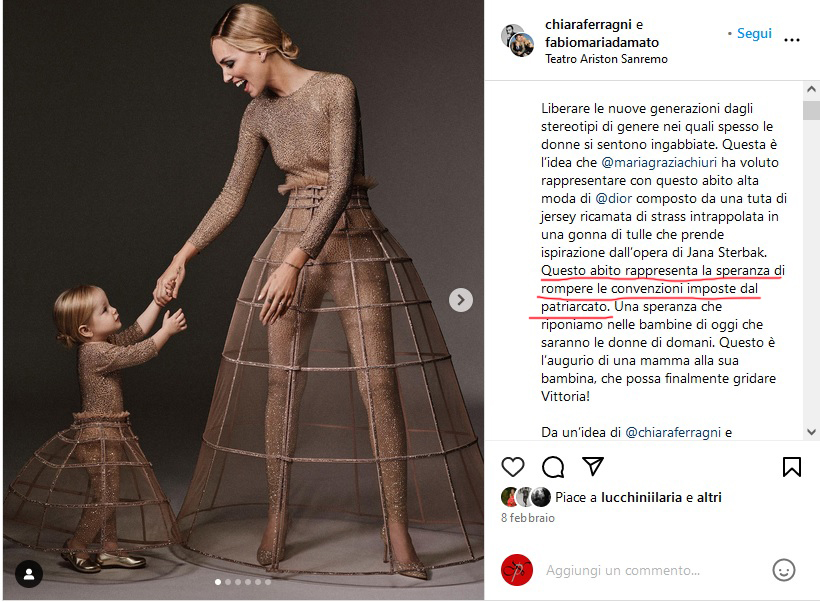Click the caption scrollbar up arrow

click(811, 89)
